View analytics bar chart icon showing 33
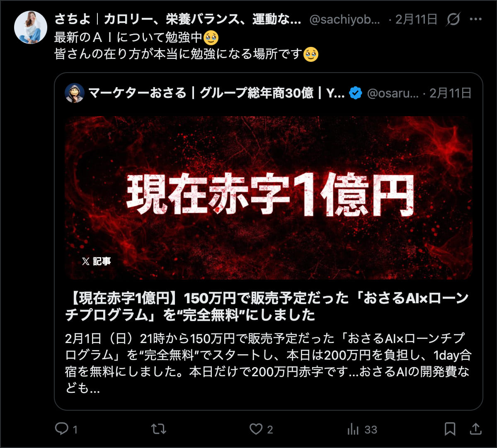The image size is (497, 448). (x=353, y=429)
